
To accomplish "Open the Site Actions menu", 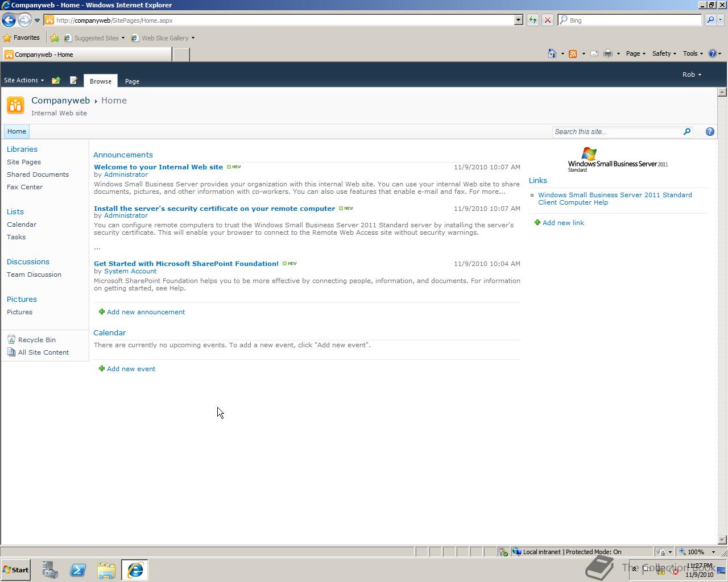I will [x=24, y=80].
